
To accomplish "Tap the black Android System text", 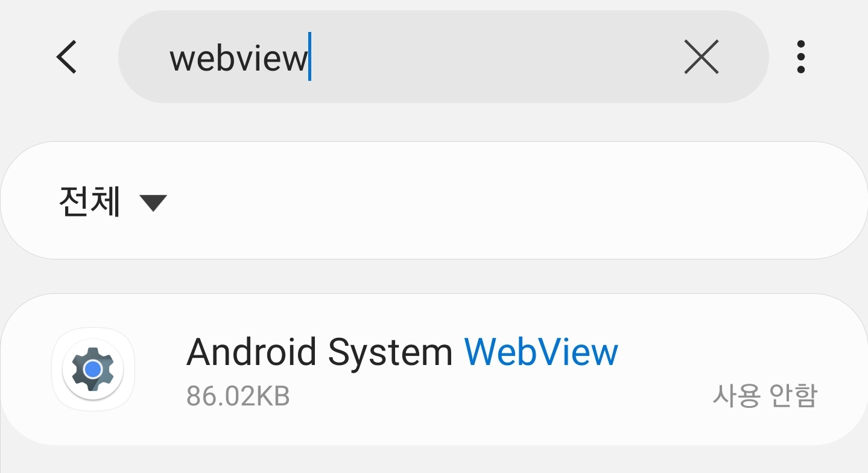I will coord(319,352).
